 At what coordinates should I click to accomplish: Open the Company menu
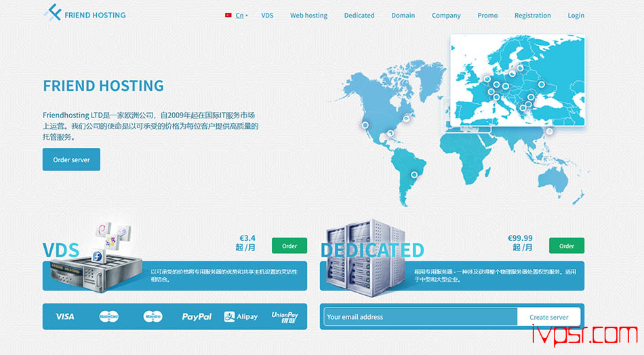(446, 16)
